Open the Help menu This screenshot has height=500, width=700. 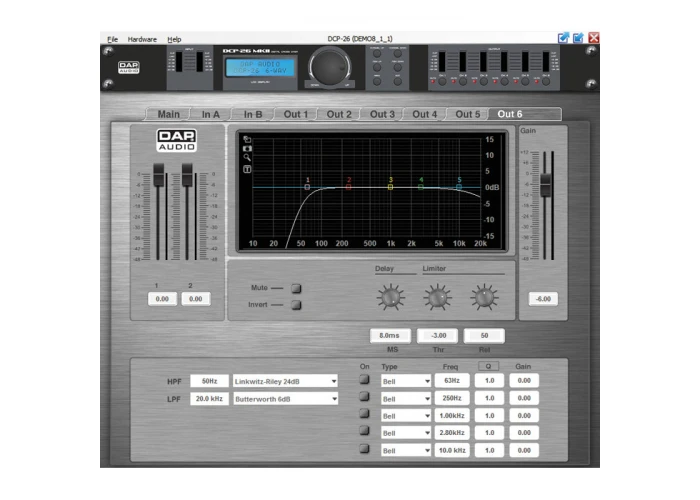click(174, 39)
